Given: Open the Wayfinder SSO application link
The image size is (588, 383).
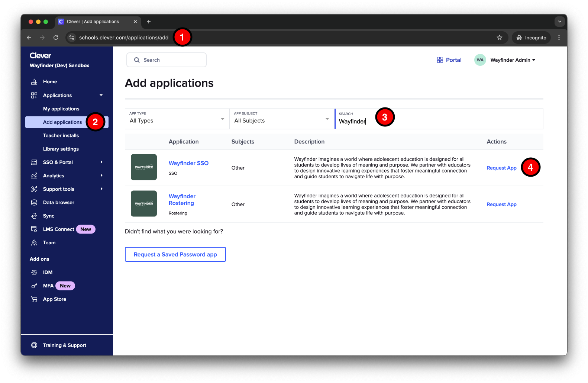Looking at the screenshot, I should point(189,163).
